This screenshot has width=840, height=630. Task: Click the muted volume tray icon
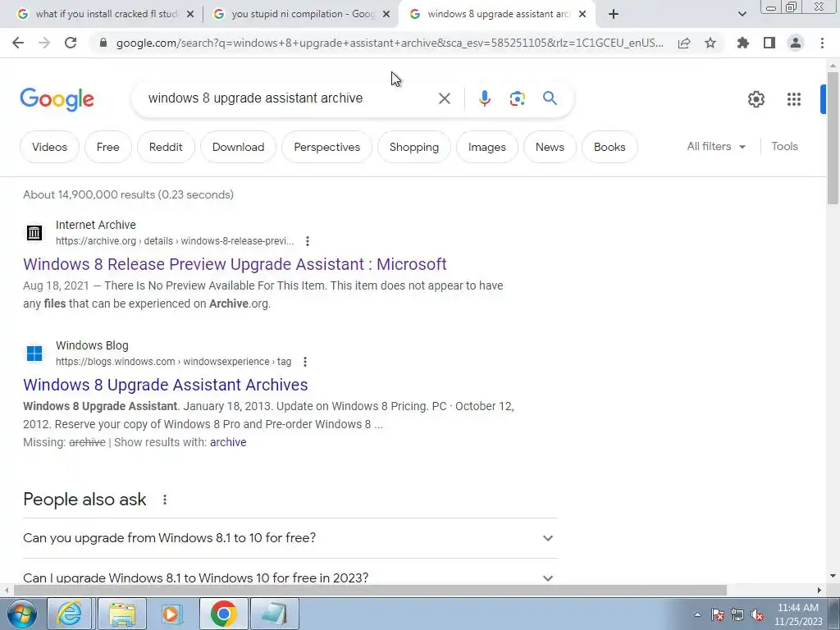coord(757,615)
